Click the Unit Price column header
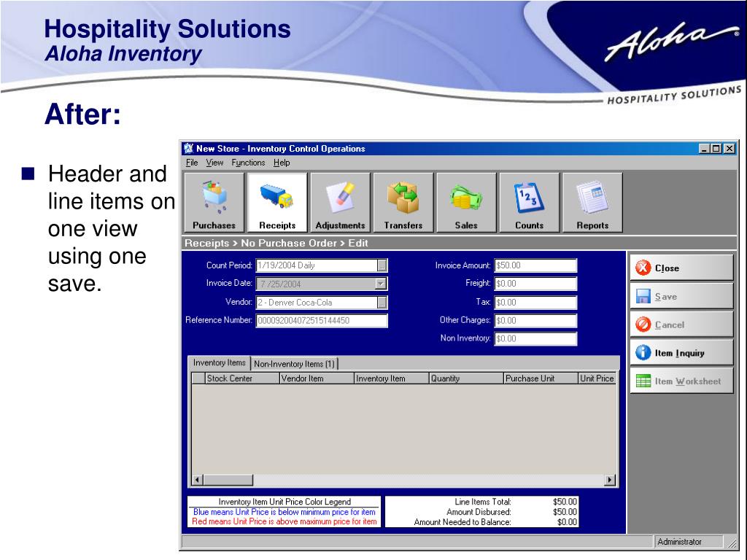Viewport: 747px width, 560px height. [x=597, y=378]
